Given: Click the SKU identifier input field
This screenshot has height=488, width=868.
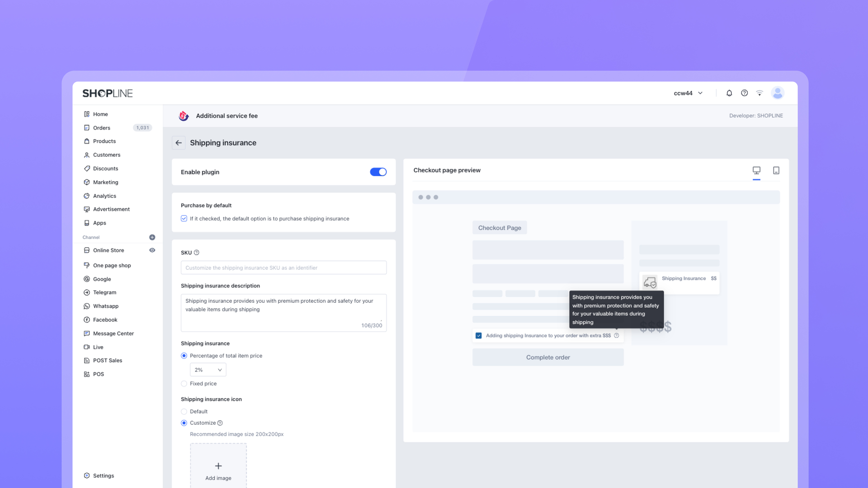Looking at the screenshot, I should click(x=283, y=267).
